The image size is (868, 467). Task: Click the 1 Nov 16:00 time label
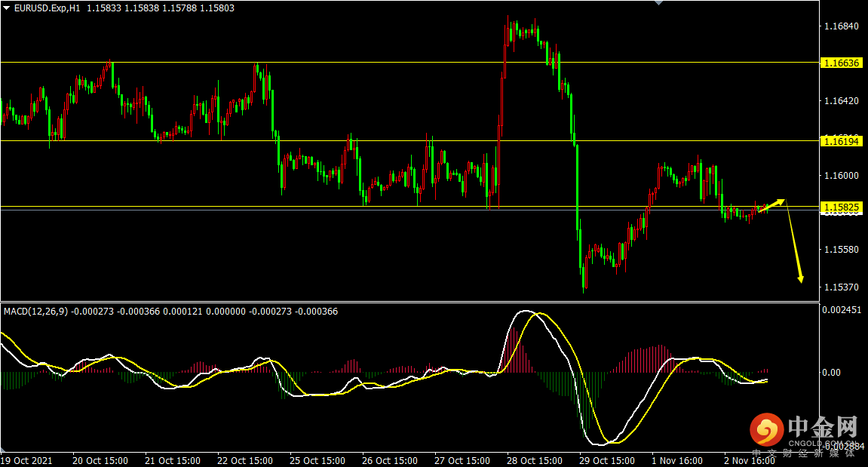pyautogui.click(x=677, y=461)
